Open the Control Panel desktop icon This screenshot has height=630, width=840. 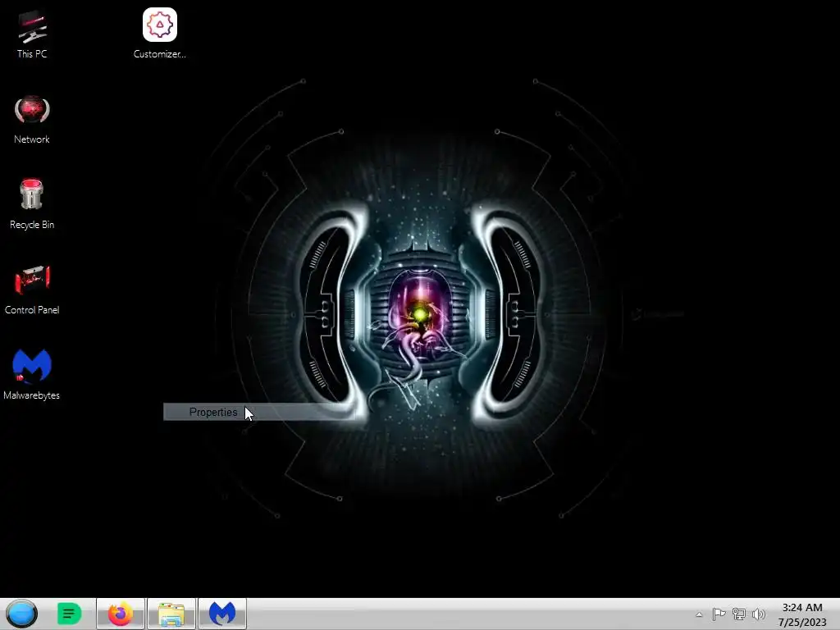pyautogui.click(x=32, y=290)
